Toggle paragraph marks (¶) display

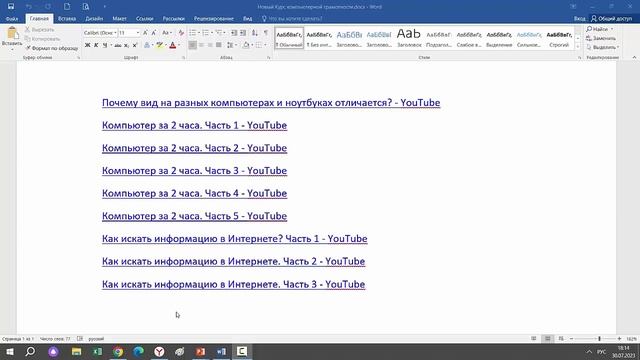pyautogui.click(x=266, y=33)
